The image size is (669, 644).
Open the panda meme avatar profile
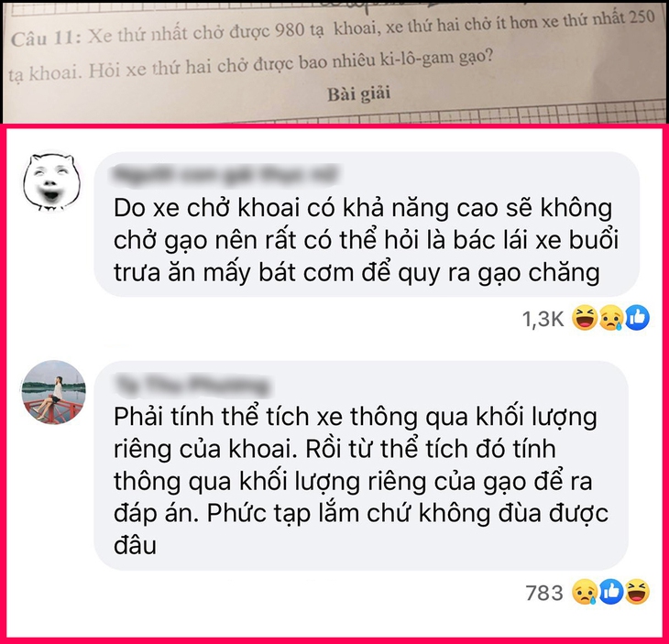51,182
